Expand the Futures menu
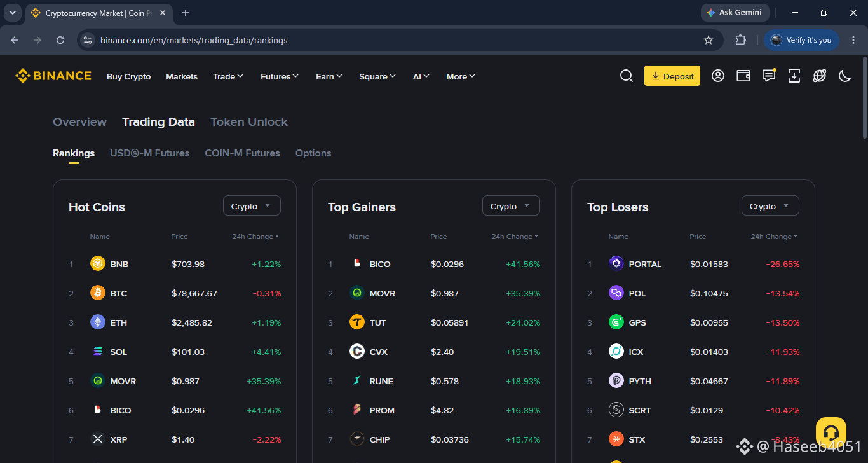868x463 pixels. click(280, 76)
